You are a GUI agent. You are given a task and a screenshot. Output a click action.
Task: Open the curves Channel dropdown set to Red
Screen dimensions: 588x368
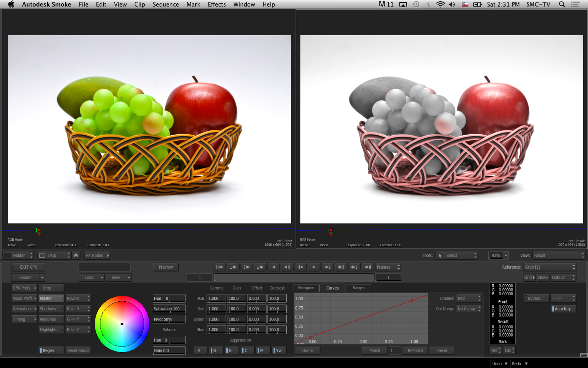click(x=469, y=298)
